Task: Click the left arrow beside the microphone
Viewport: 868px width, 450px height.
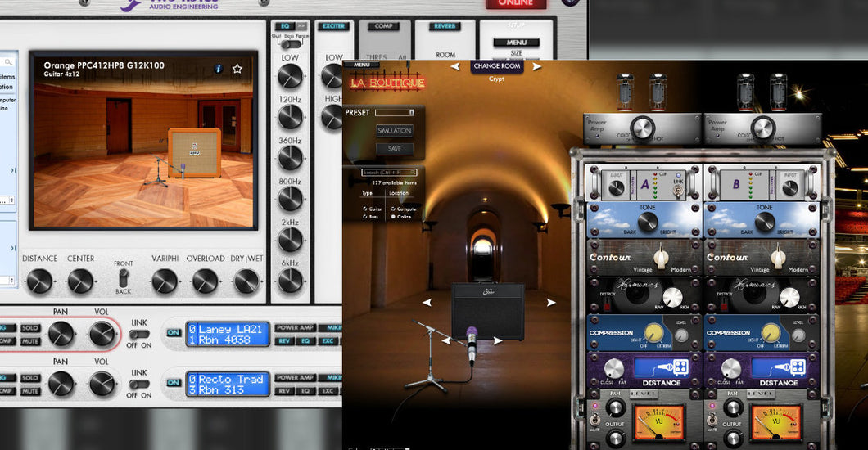Action: point(446,341)
